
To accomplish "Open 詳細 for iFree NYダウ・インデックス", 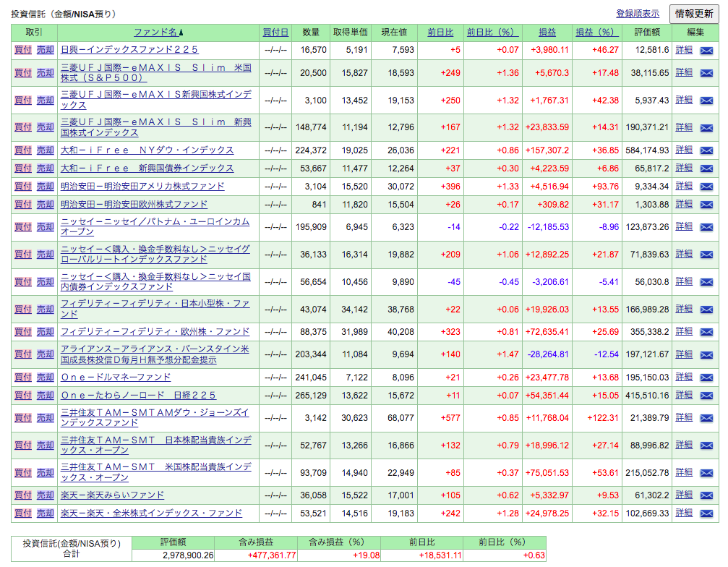I will coord(684,150).
